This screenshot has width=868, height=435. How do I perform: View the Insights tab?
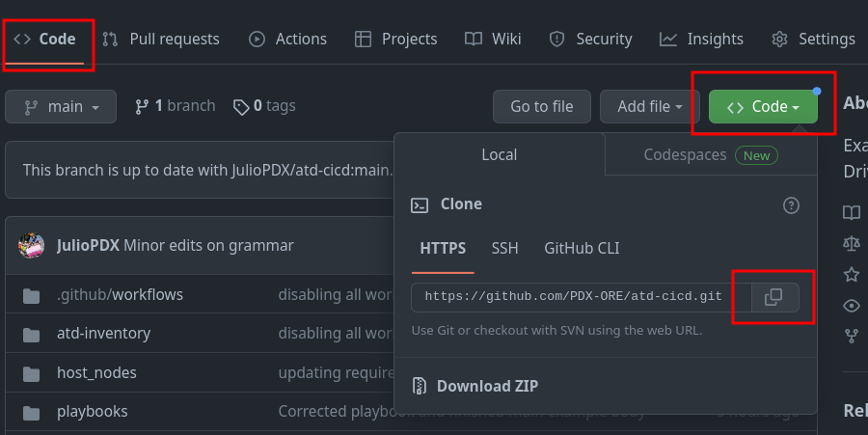(701, 40)
